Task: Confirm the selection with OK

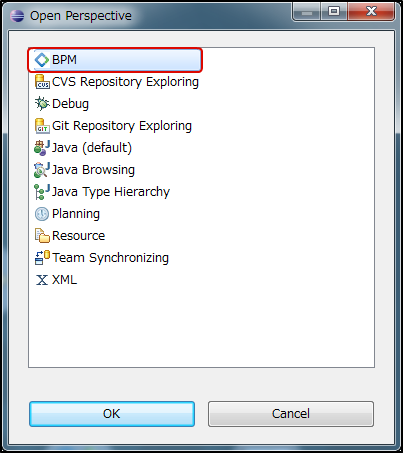Action: tap(112, 414)
